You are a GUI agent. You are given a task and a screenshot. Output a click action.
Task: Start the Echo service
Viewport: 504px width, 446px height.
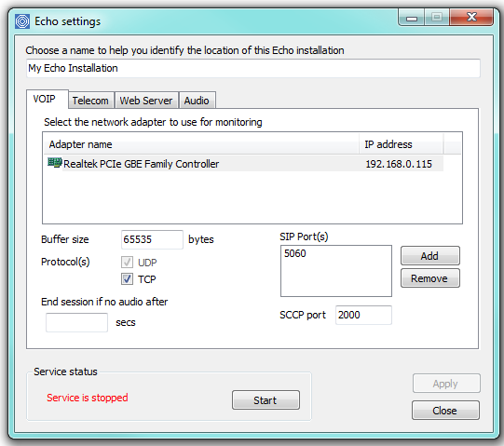tap(266, 400)
